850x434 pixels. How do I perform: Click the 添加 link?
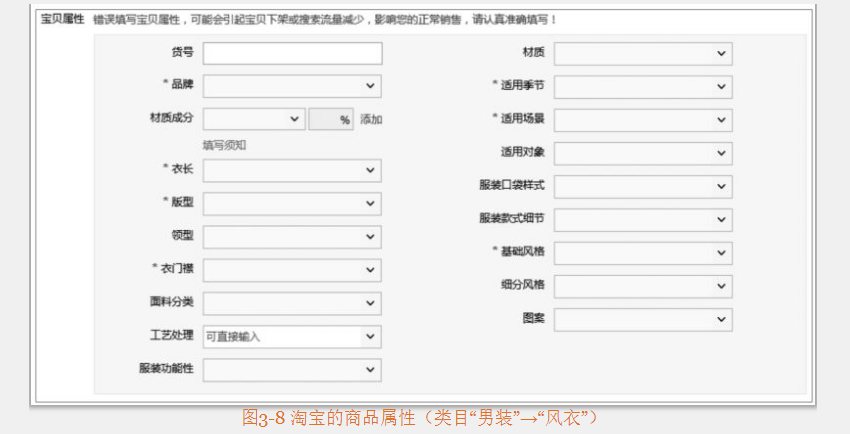(x=371, y=119)
